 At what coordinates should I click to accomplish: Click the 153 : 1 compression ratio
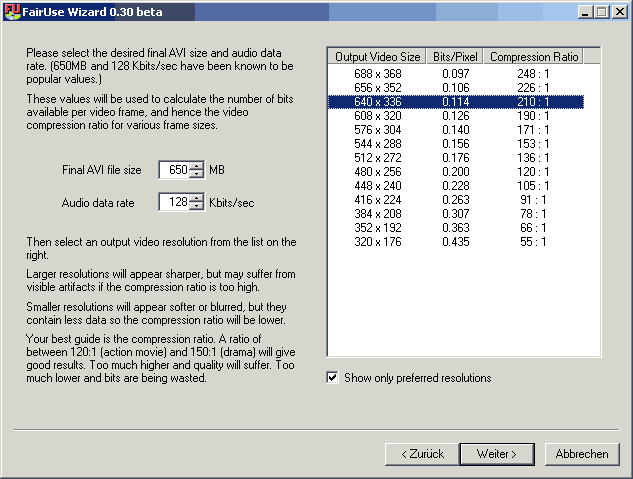tap(533, 144)
